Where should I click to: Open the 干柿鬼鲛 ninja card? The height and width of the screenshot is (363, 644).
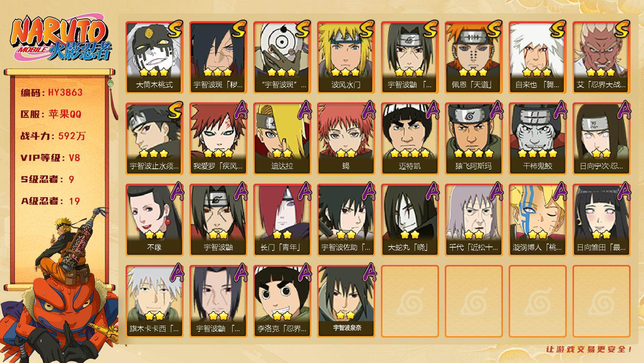point(537,138)
